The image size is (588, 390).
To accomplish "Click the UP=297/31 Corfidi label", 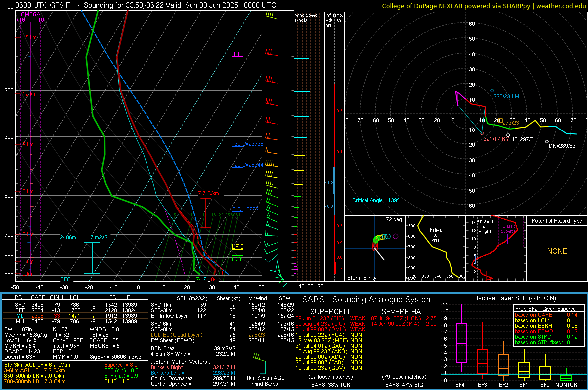I will 523,139.
